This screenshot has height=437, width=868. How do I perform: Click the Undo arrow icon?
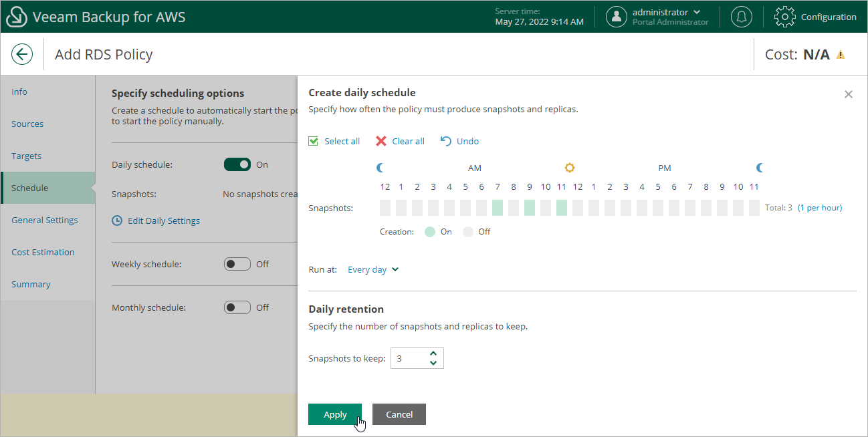446,141
